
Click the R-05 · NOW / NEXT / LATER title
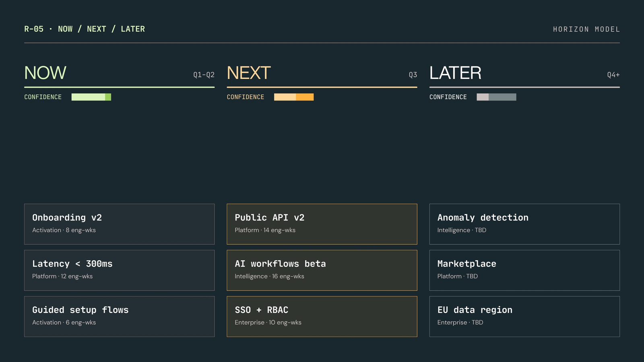tap(85, 29)
